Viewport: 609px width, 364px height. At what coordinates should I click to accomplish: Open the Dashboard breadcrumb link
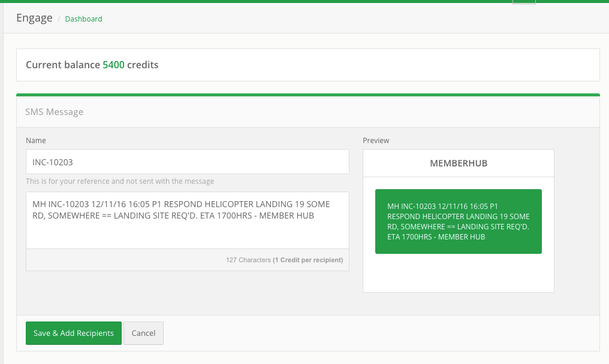tap(83, 19)
